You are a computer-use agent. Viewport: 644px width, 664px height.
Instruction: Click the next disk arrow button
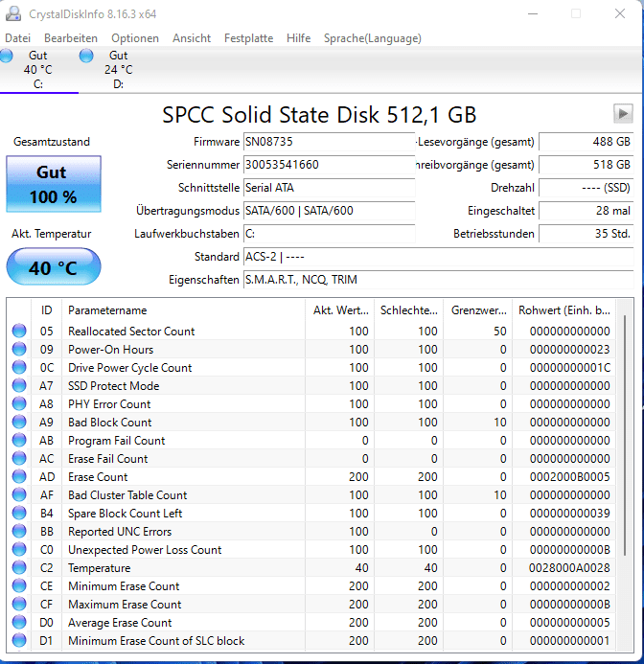click(x=623, y=114)
